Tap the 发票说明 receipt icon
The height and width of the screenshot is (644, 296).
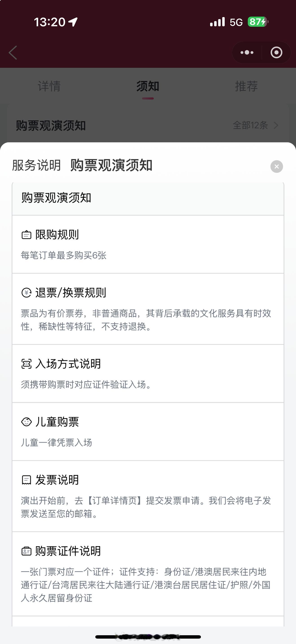tap(26, 480)
